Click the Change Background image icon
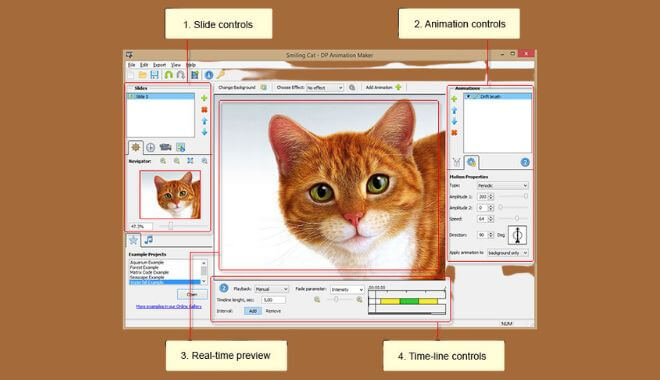This screenshot has height=380, width=660. pyautogui.click(x=263, y=88)
